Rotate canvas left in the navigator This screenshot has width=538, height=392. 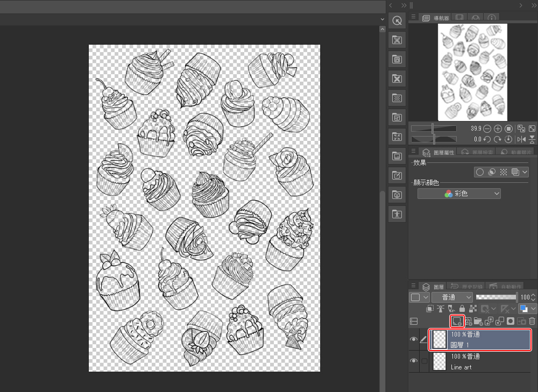click(487, 139)
